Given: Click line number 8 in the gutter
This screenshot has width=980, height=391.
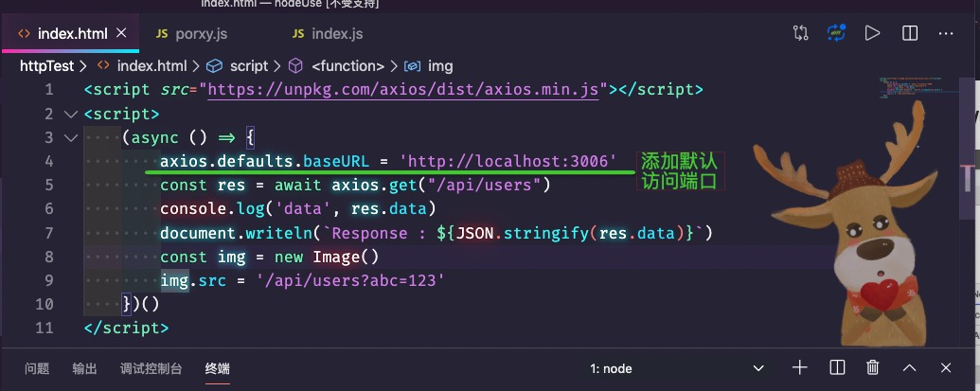Looking at the screenshot, I should pos(48,257).
